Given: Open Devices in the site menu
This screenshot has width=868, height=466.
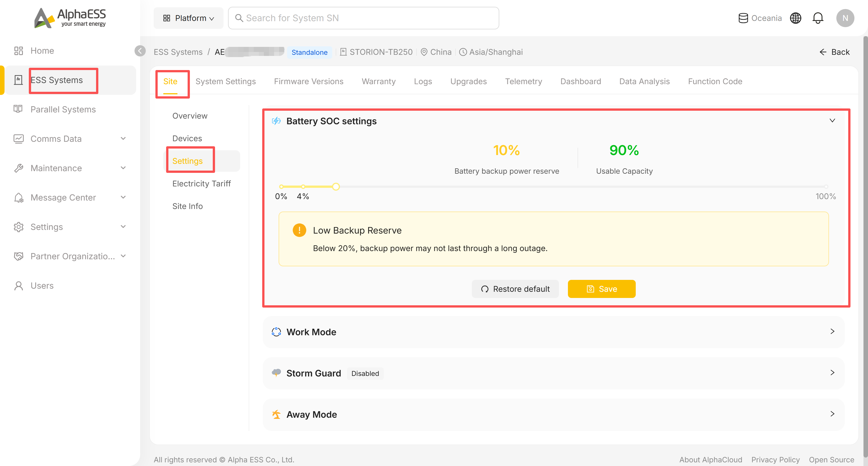Looking at the screenshot, I should pos(187,138).
